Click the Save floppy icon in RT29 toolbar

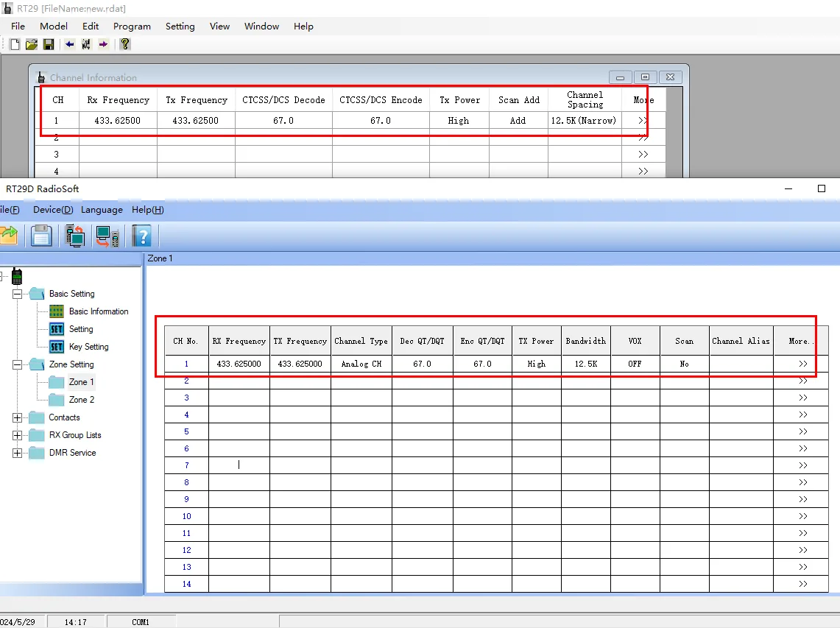49,44
